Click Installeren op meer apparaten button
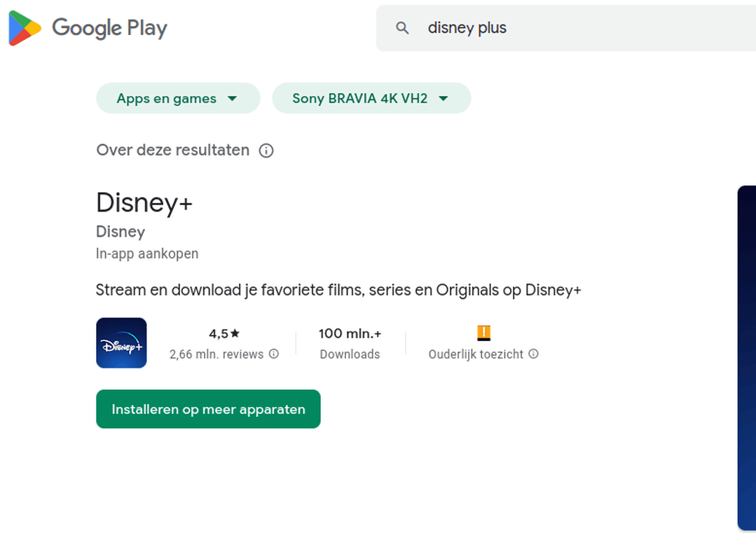Screen dimensions: 756x545 208,409
